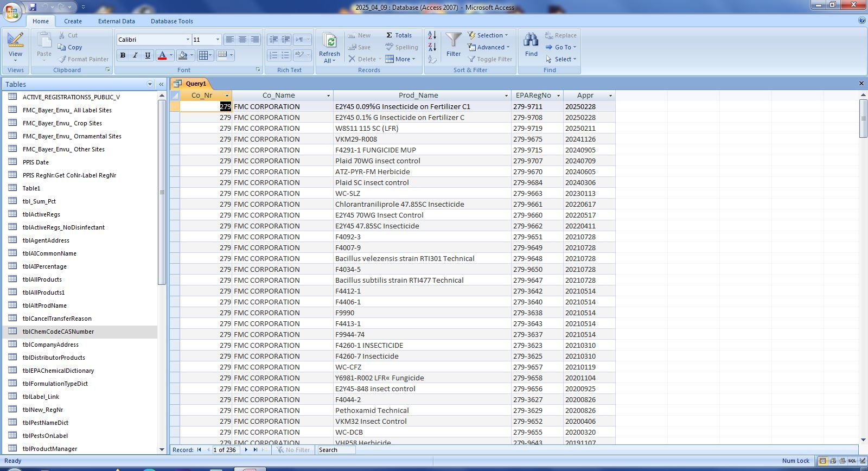This screenshot has height=471, width=868.
Task: Switch to Datasheet View in status bar
Action: [x=823, y=461]
